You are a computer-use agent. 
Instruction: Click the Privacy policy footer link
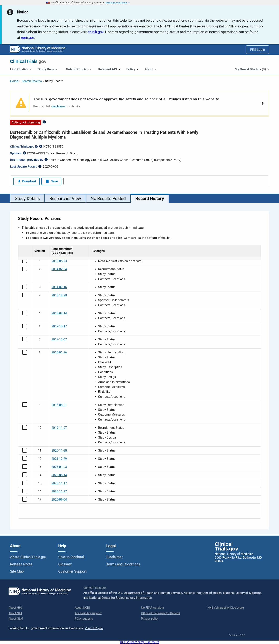point(150,618)
